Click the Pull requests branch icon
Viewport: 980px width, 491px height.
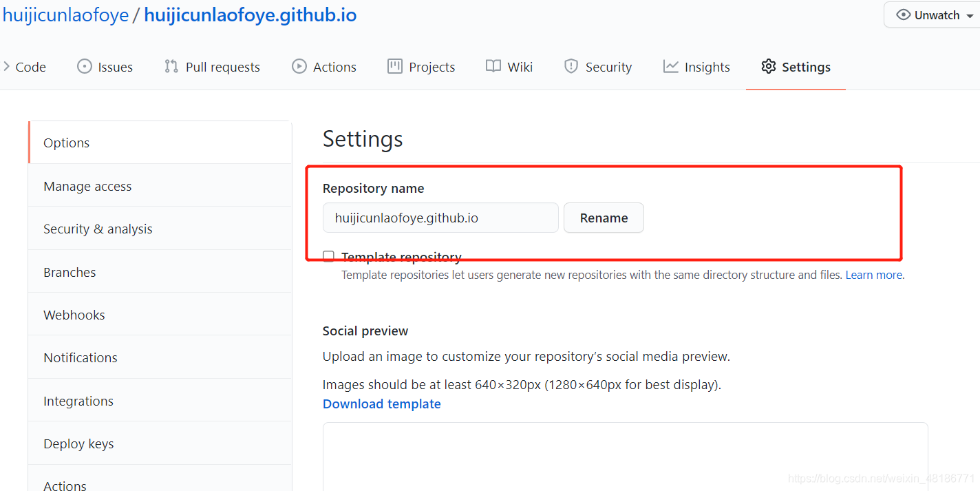171,66
